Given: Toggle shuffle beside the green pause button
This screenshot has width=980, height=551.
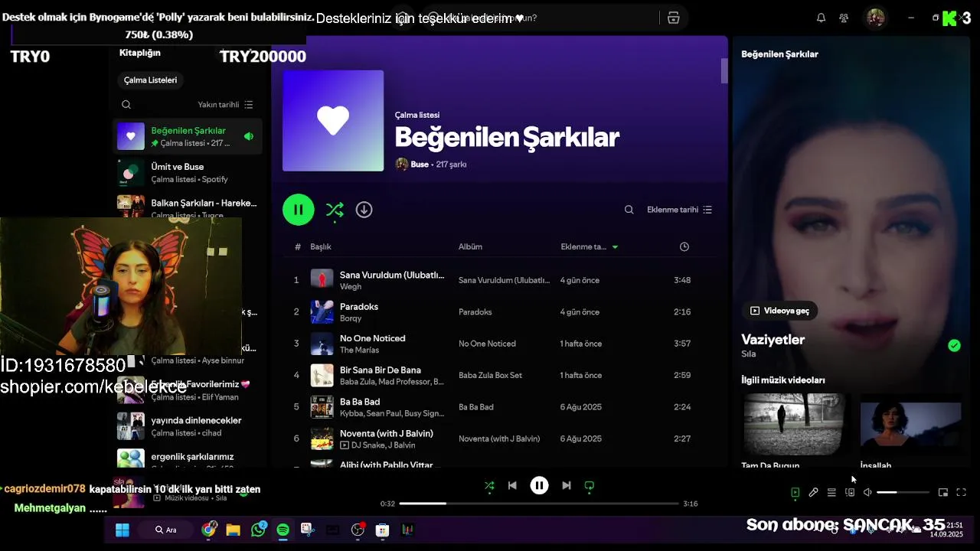Looking at the screenshot, I should (x=335, y=210).
